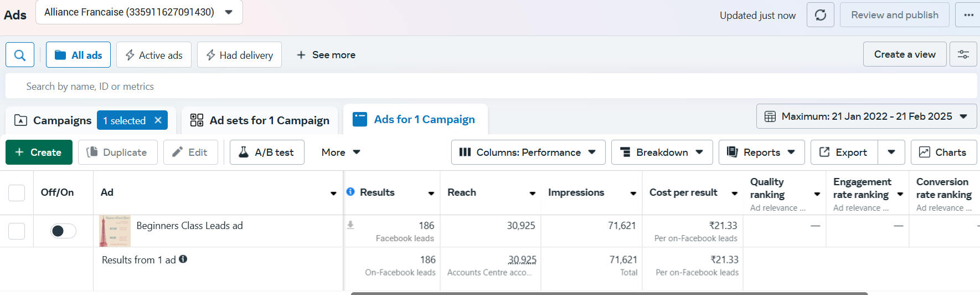Click the A/B test button

267,152
